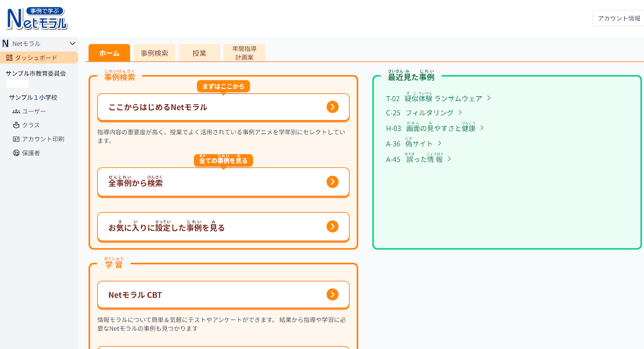Screen dimensions: 644x349
Task: Click chevron after フィルタリング
Action: pyautogui.click(x=460, y=112)
